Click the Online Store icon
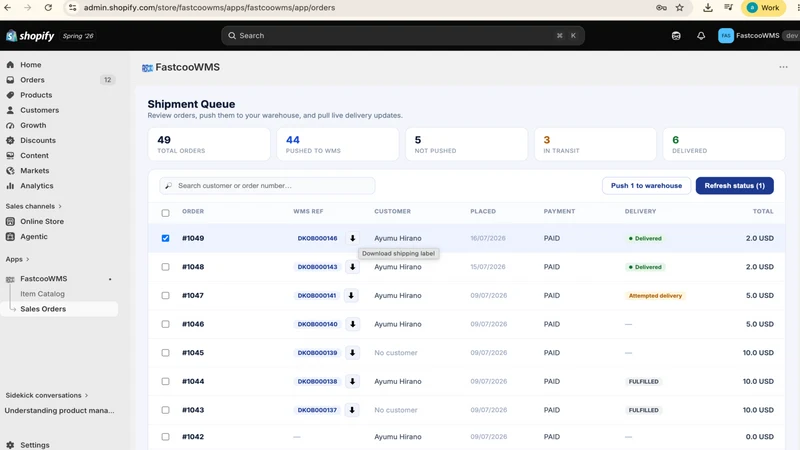This screenshot has width=800, height=450. click(x=10, y=221)
